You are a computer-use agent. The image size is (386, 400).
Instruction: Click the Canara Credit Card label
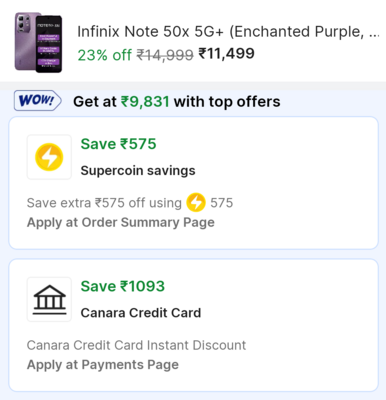pos(141,313)
